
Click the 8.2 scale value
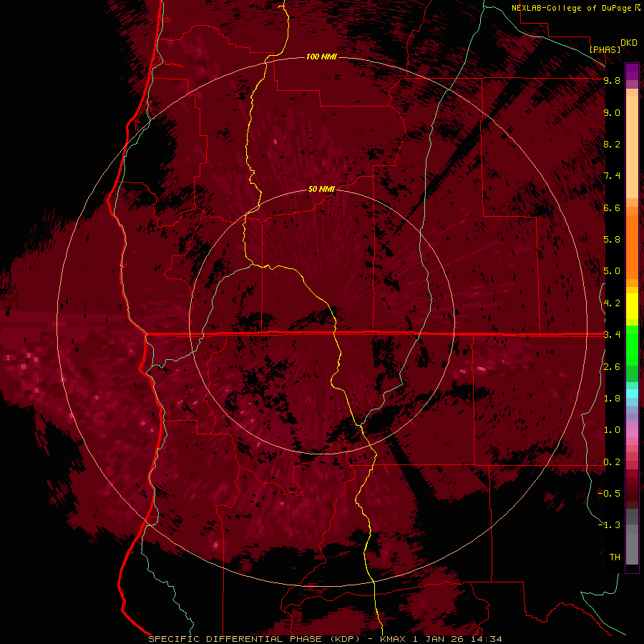coord(612,144)
